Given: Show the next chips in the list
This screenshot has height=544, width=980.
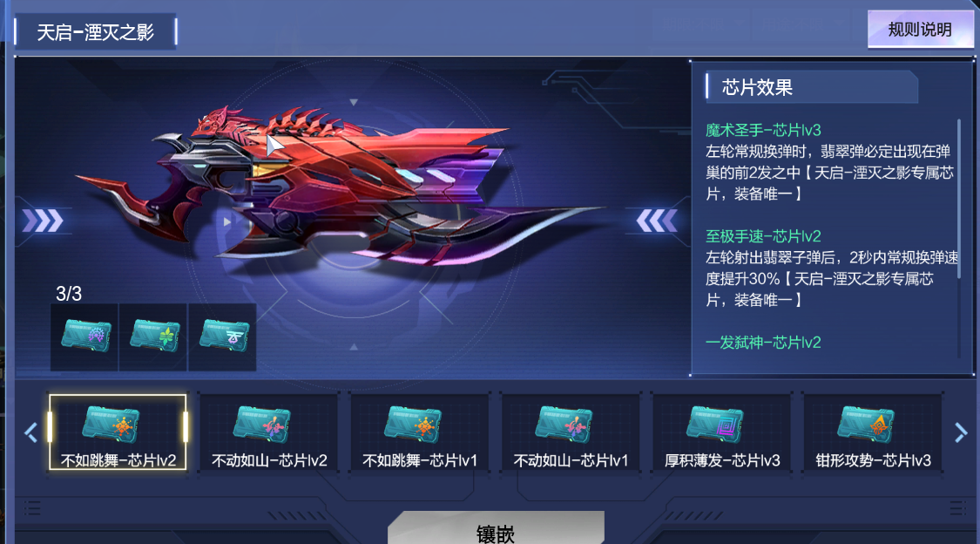Looking at the screenshot, I should click(x=961, y=432).
